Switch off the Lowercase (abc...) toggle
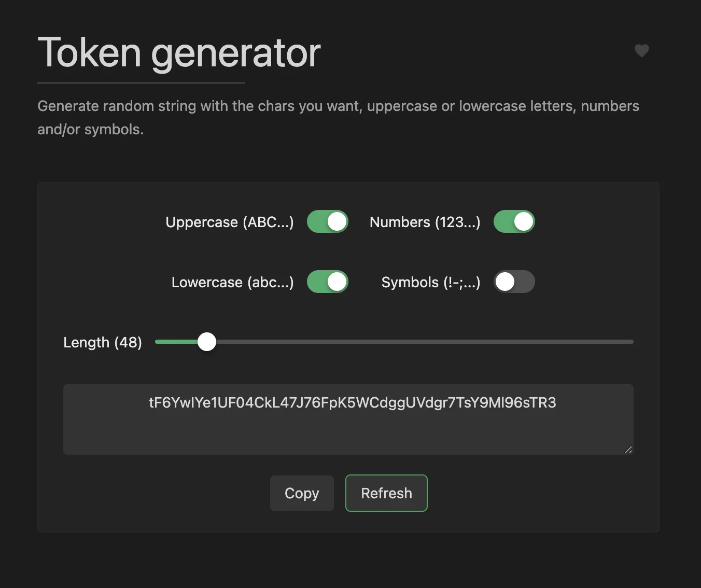The width and height of the screenshot is (701, 588). pos(328,282)
